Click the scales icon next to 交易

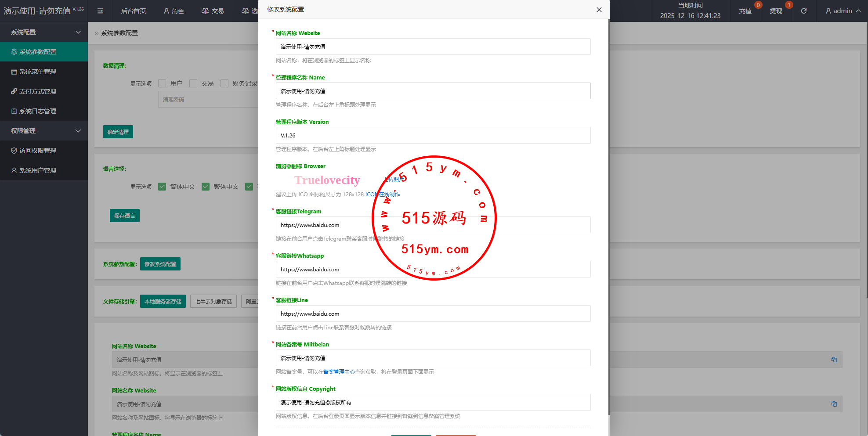pos(205,11)
